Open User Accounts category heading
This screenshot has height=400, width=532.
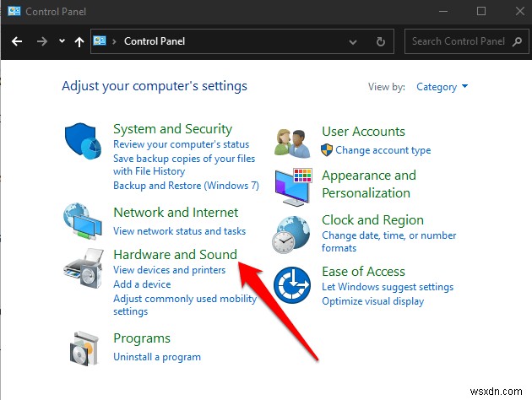(363, 132)
